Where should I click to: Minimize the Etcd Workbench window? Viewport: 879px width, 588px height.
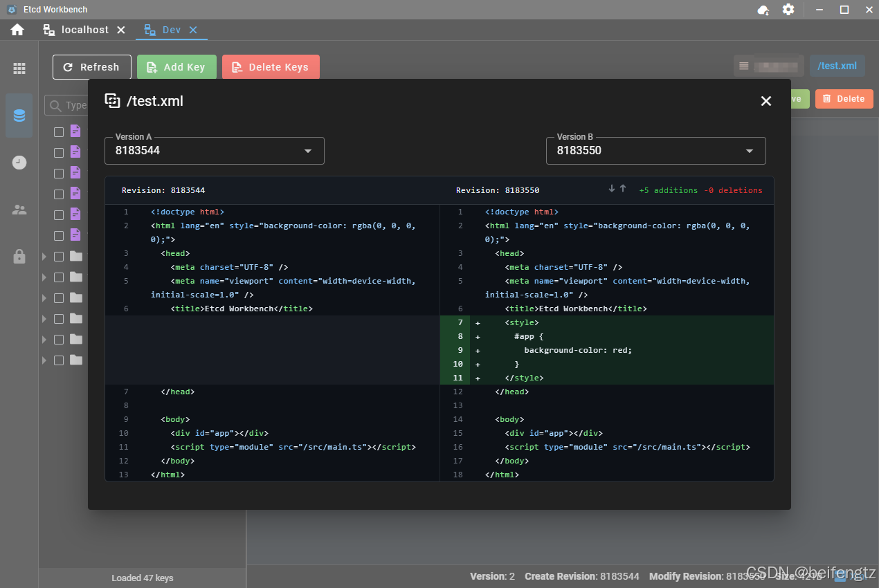819,10
